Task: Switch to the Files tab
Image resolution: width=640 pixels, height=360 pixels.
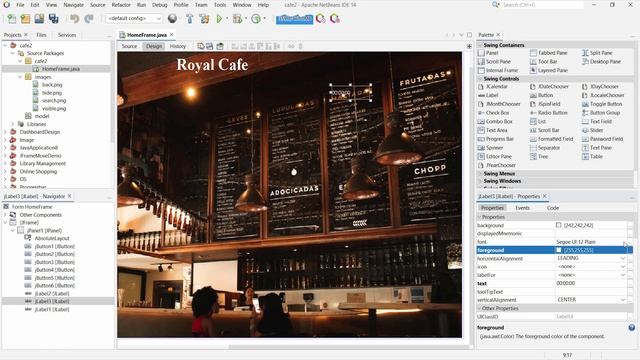Action: click(41, 35)
